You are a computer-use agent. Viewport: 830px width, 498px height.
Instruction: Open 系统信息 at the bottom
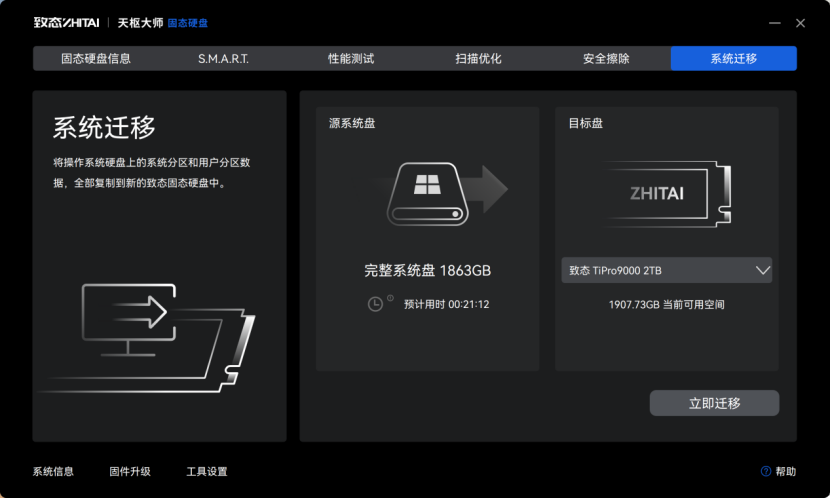click(x=53, y=471)
